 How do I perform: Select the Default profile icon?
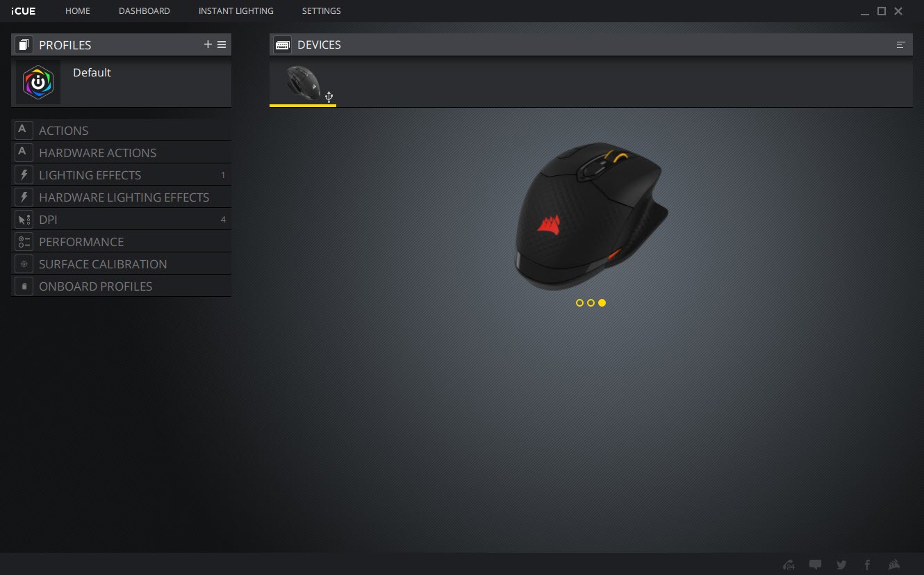coord(38,82)
